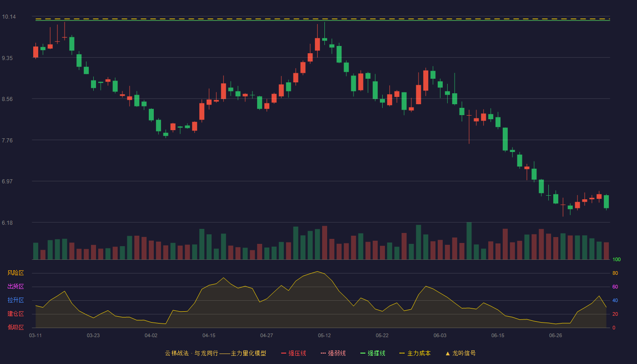Click the pink dashed 强弱线 icon

(323, 353)
